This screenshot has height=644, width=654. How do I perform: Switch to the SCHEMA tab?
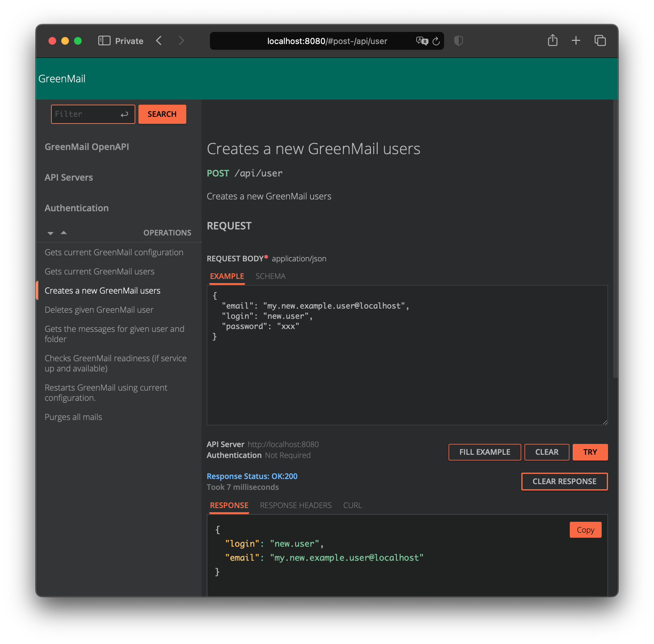pos(270,276)
